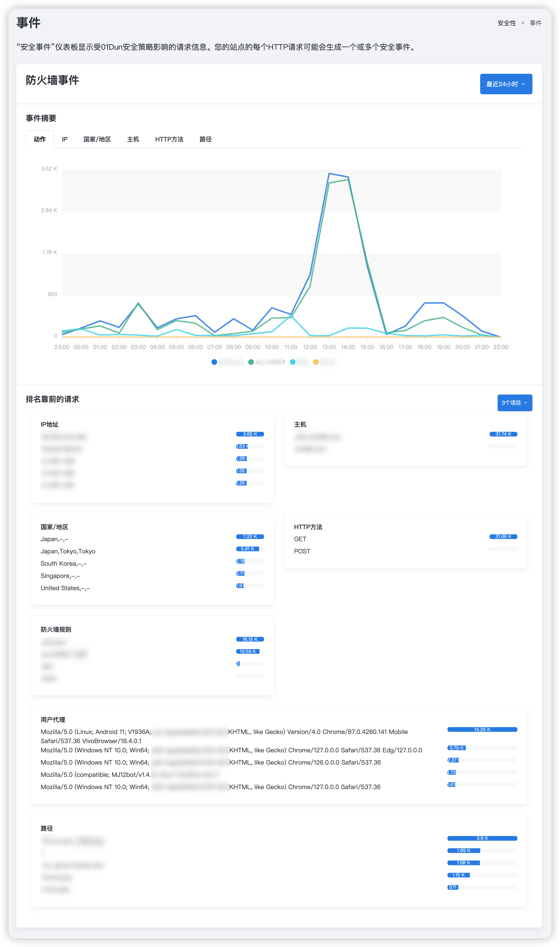Screen dimensions: 560x947
Task: Switch to the IP tab
Action: click(x=65, y=139)
